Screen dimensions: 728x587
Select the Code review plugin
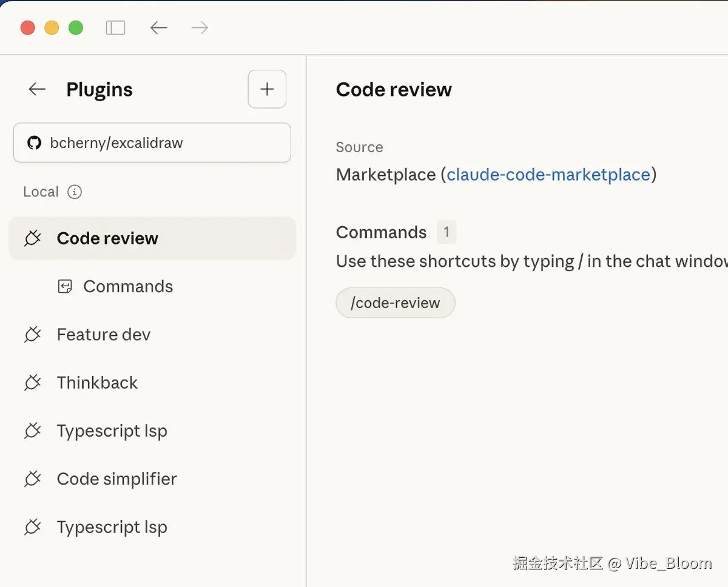[107, 238]
